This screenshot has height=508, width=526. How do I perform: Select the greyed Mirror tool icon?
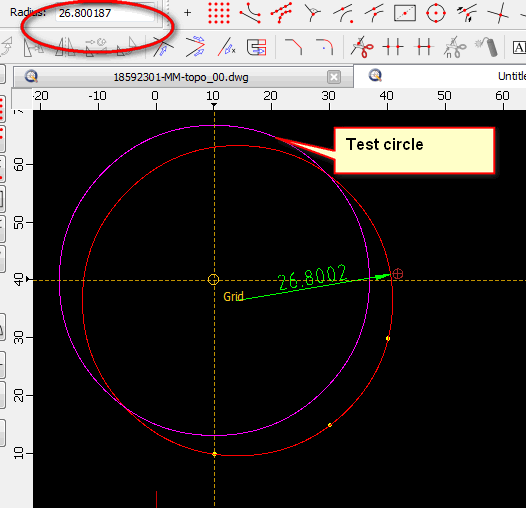65,47
